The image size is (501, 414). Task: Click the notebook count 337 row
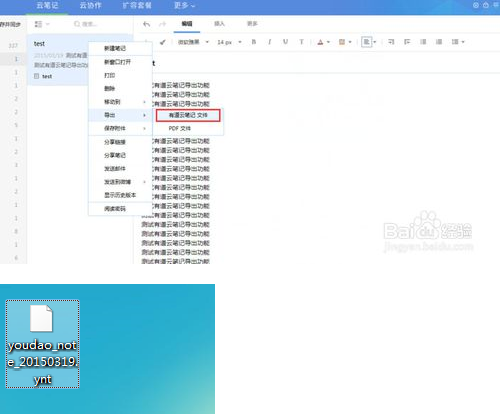(13, 45)
